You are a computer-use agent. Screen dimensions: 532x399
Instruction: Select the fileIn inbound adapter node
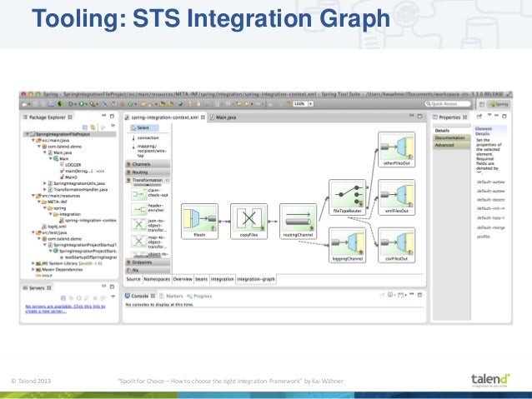[199, 222]
